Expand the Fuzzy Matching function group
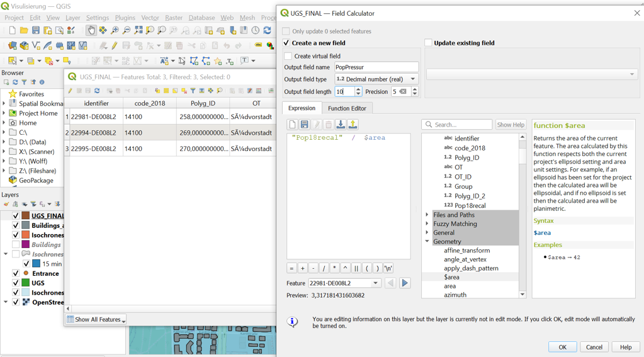This screenshot has width=644, height=357. 427,224
